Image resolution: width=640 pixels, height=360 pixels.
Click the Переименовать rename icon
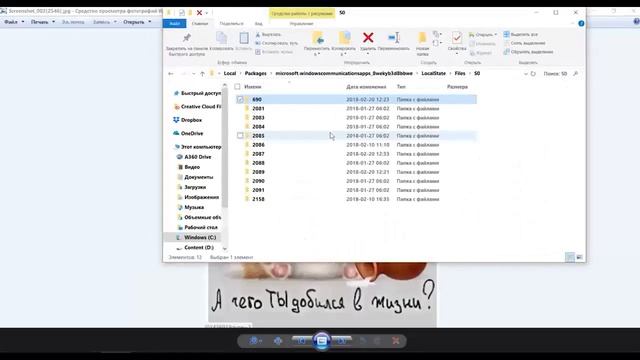click(x=394, y=38)
